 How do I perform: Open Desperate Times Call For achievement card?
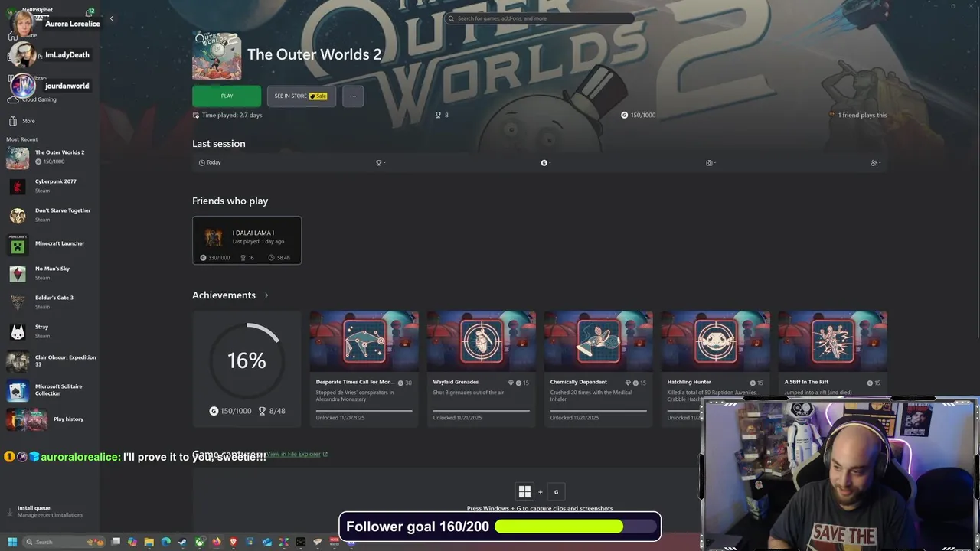click(364, 369)
